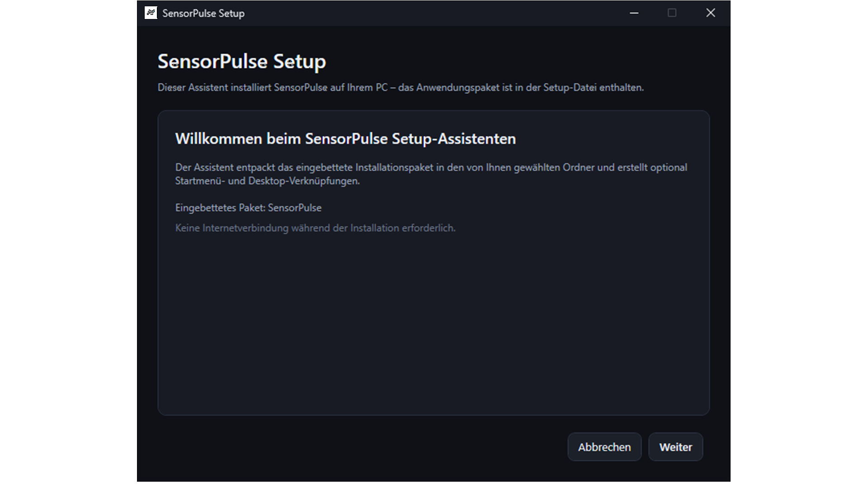Click the subtitle starting 'Dieser Assistent installiert SensorPulse'
The image size is (868, 488).
(x=401, y=88)
